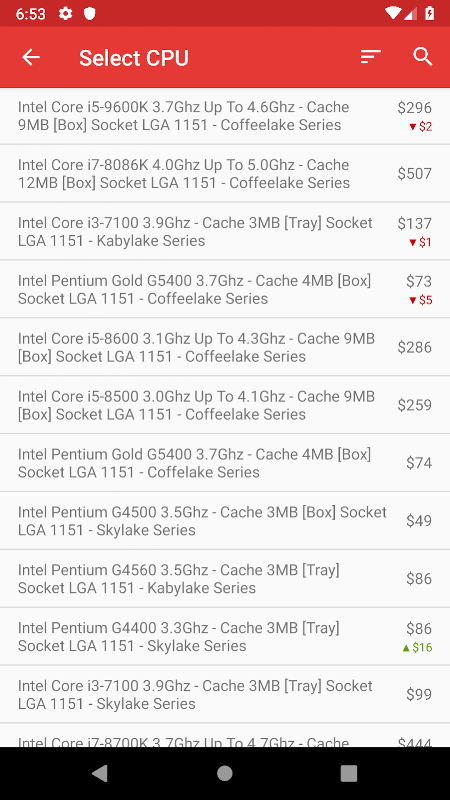Tap the back arrow icon
Screen dimensions: 450x800
coord(31,57)
